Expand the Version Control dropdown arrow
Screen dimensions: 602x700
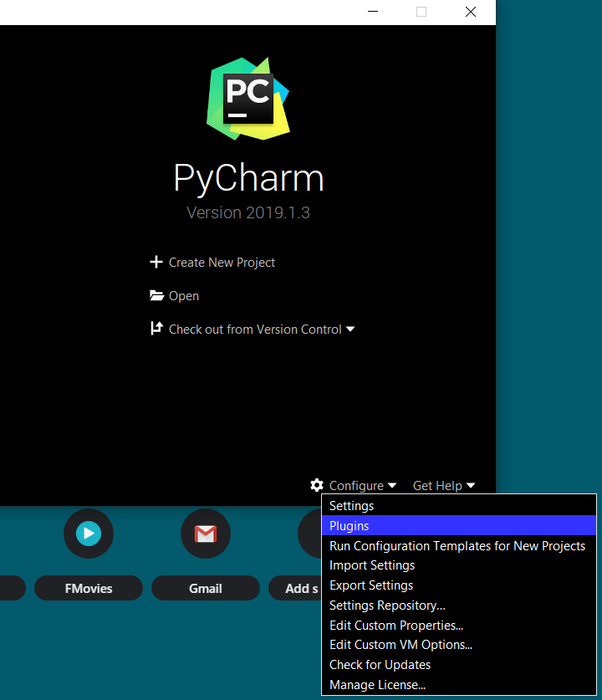(350, 329)
